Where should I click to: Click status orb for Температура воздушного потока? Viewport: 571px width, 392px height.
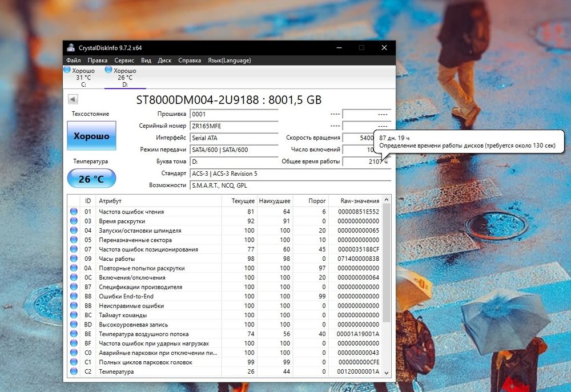pyautogui.click(x=74, y=334)
